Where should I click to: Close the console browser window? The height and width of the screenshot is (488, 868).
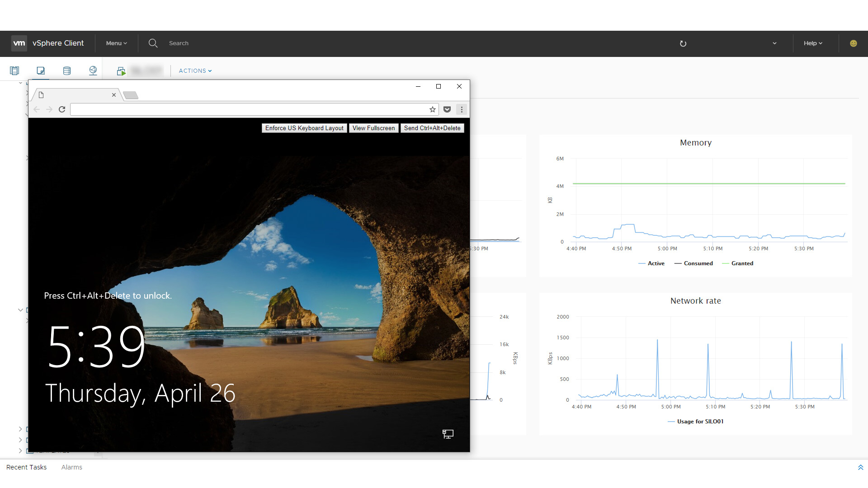[459, 86]
